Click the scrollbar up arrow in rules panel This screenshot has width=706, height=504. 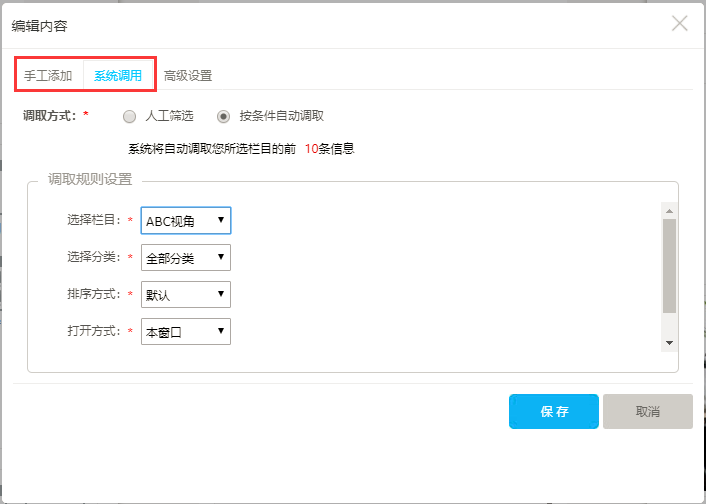click(669, 210)
